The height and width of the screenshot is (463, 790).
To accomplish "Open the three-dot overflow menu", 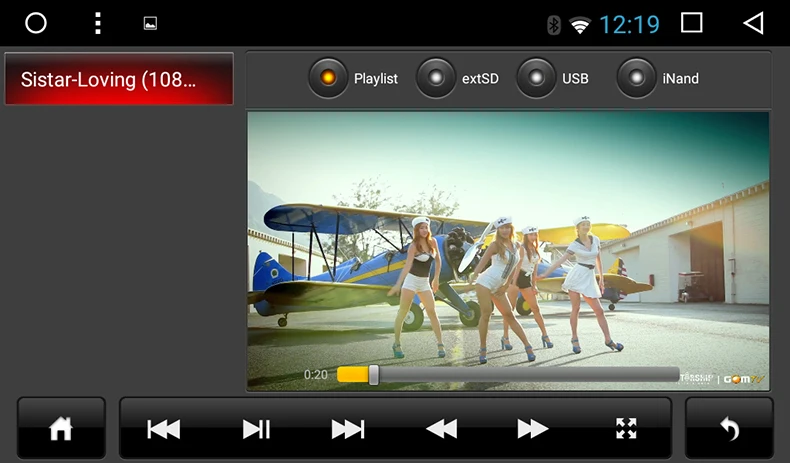I will coord(98,23).
